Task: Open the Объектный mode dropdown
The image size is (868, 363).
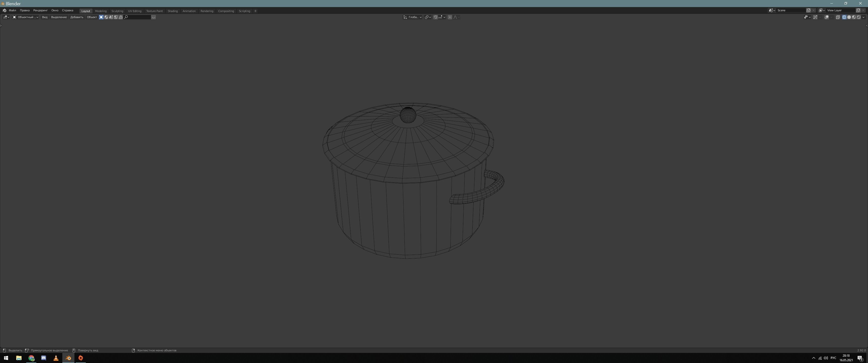Action: tap(25, 17)
